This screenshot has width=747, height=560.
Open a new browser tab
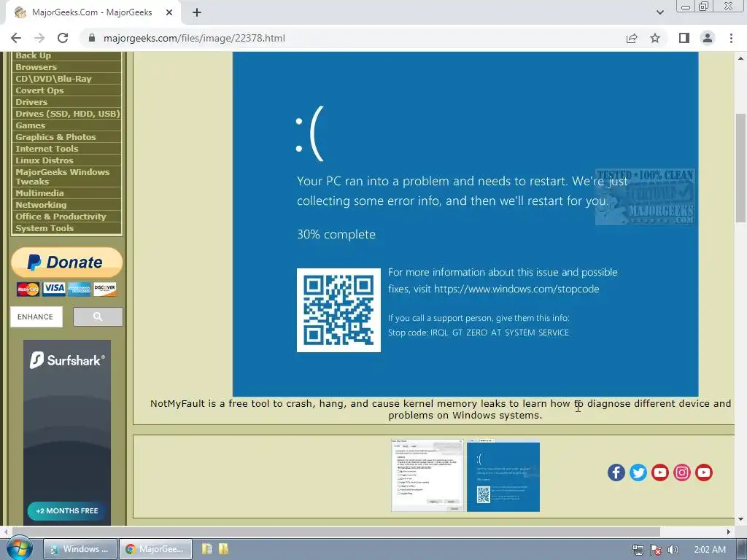click(197, 13)
